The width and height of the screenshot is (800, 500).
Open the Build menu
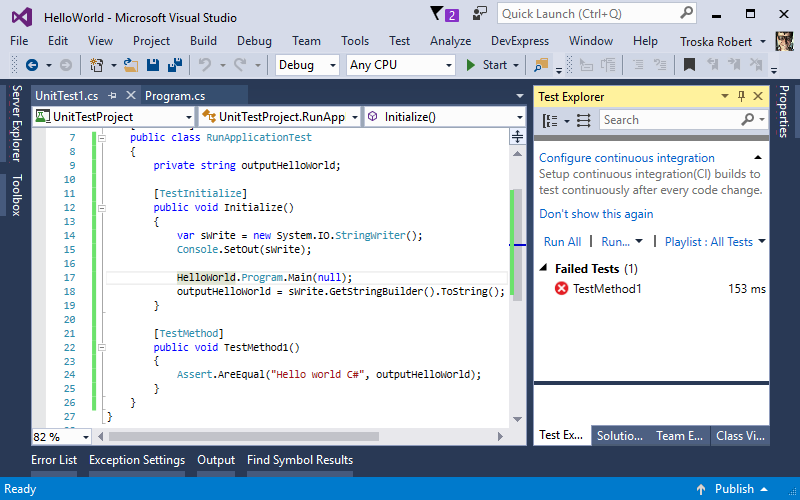203,41
